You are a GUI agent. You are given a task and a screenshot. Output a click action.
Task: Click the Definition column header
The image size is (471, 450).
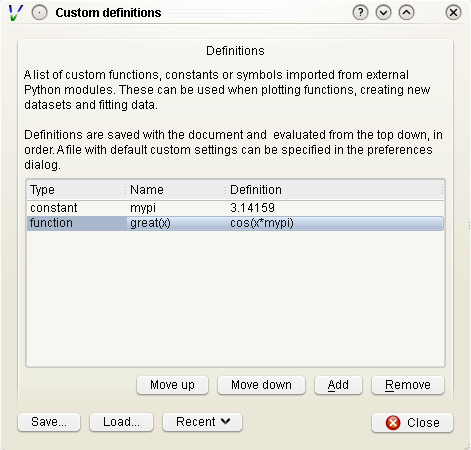335,190
